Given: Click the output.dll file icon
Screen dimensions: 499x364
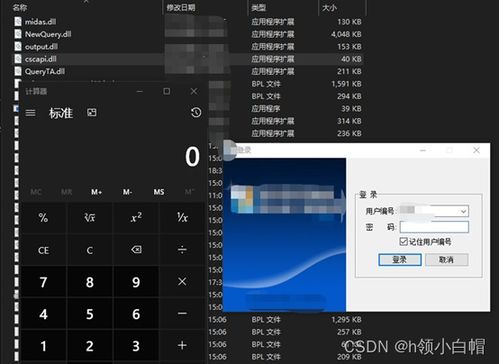Looking at the screenshot, I should pos(18,46).
